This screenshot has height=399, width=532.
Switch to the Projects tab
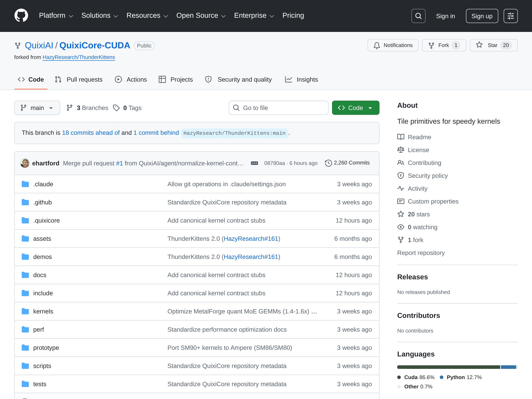pos(176,79)
